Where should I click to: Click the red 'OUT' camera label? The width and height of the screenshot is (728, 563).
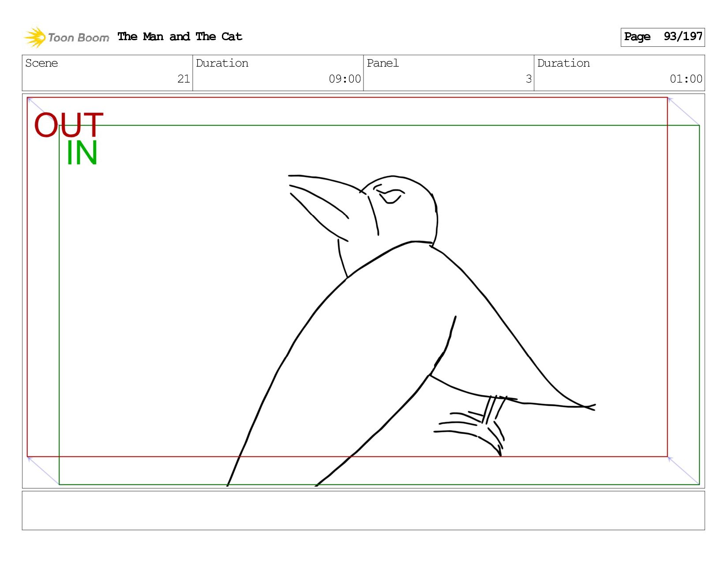(x=69, y=125)
